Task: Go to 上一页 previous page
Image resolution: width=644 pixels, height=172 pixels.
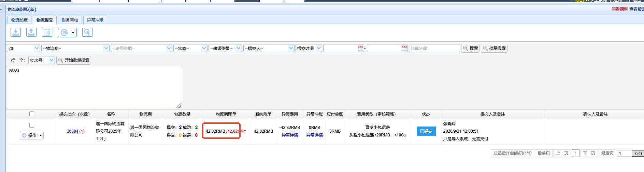Action: point(562,153)
